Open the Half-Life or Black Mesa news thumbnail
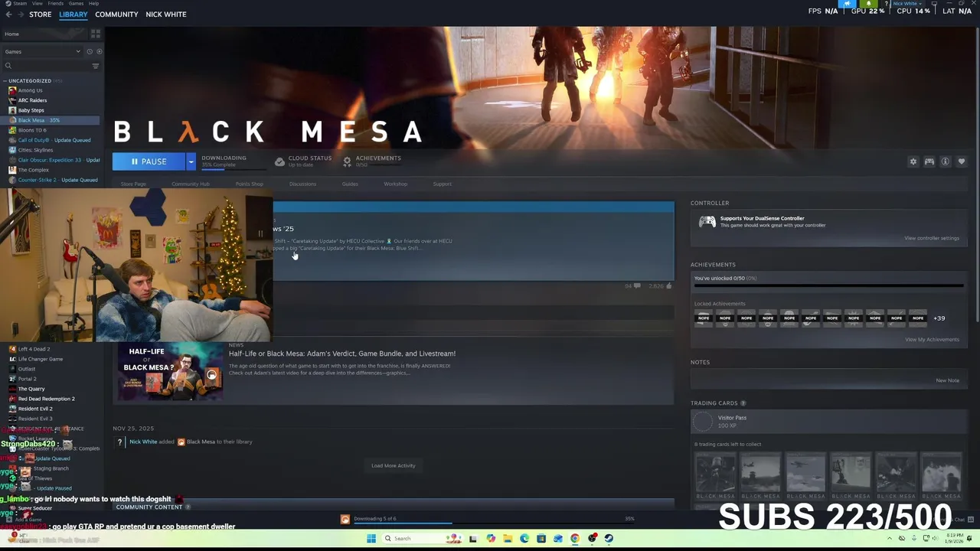This screenshot has height=551, width=980. point(170,372)
